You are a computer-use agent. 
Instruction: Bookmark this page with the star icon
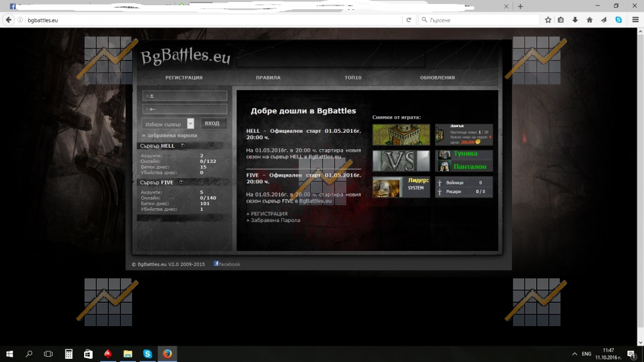point(548,20)
